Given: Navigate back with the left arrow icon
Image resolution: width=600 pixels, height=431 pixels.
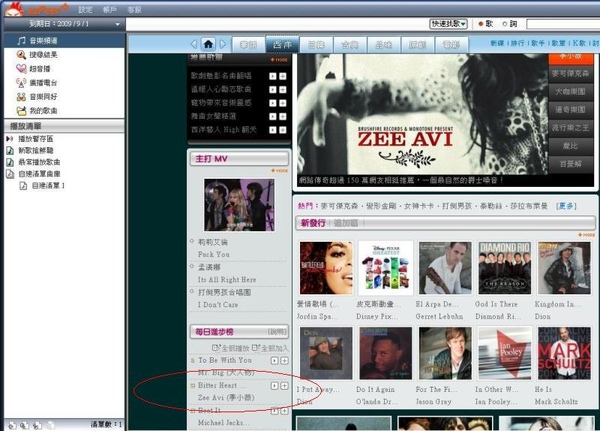Looking at the screenshot, I should [194, 44].
